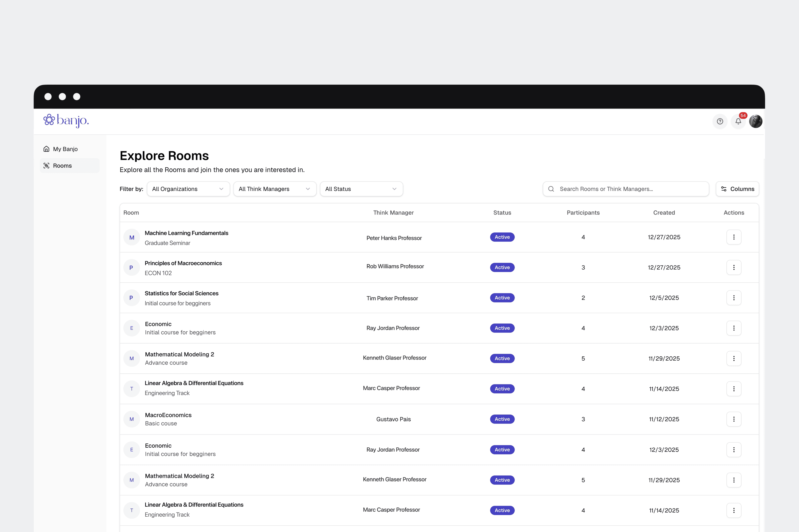Expand the All Think Managers filter
The width and height of the screenshot is (799, 532).
275,189
